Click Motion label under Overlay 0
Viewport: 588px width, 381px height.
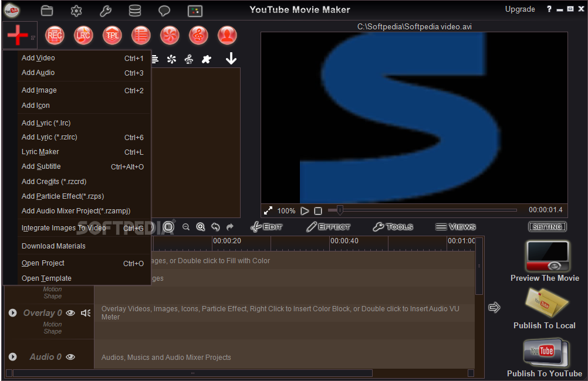(52, 324)
